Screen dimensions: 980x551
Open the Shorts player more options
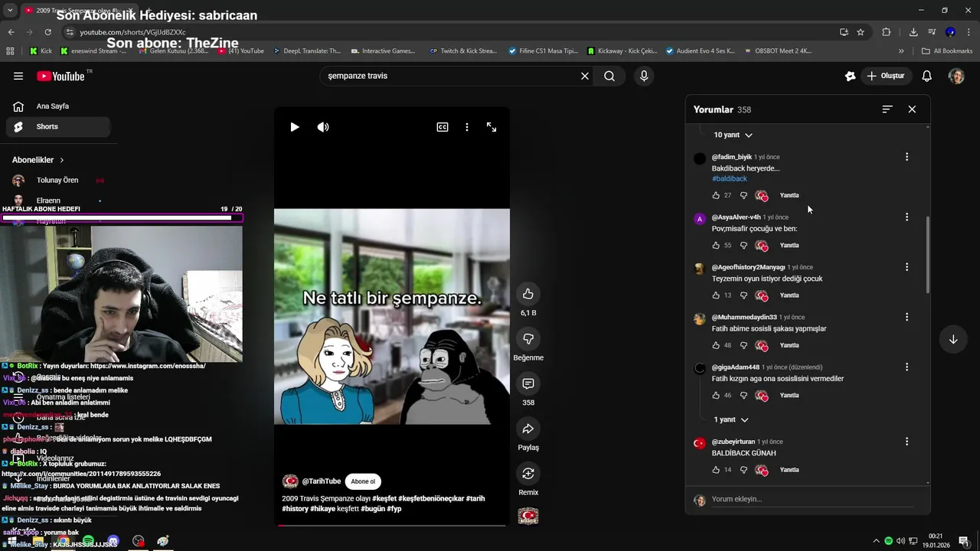click(467, 127)
